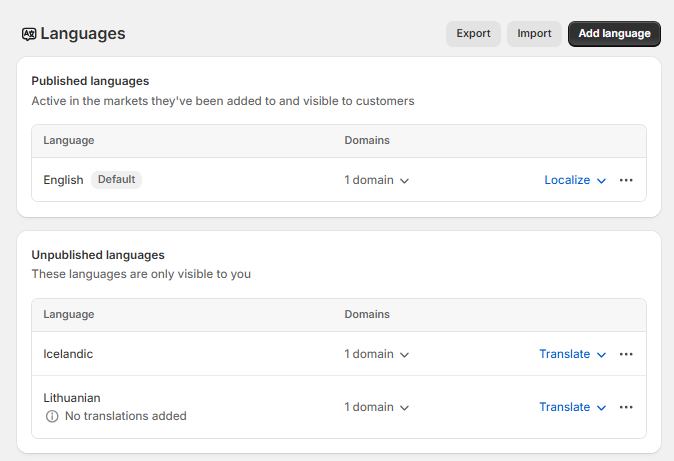Expand the Lithuanian 1 domain dropdown

(x=377, y=407)
